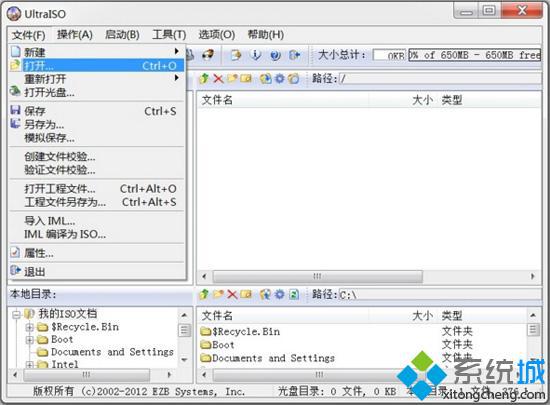
Task: Select 打开... Ctrl+O in the File menu
Action: 96,66
